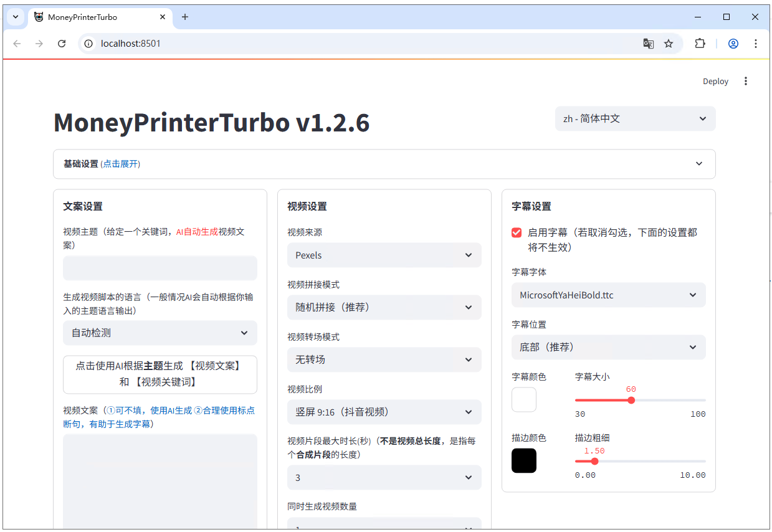Click the 视频主题 input field
The height and width of the screenshot is (532, 772).
coord(160,268)
